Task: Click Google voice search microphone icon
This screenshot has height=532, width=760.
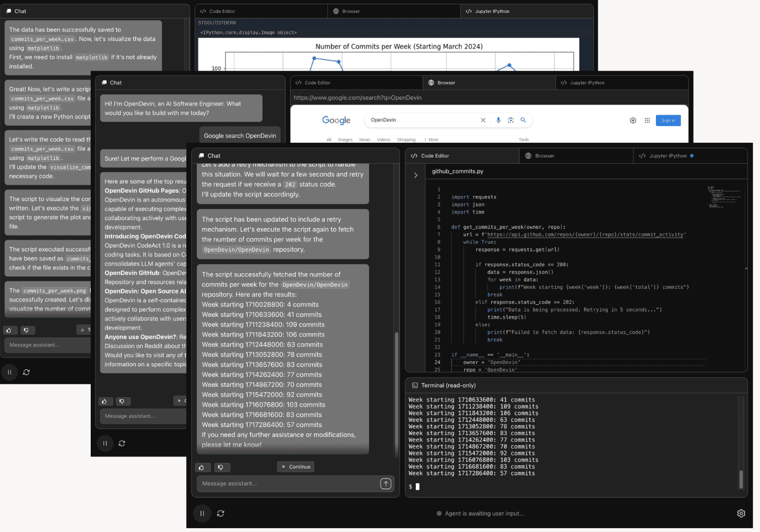Action: (498, 120)
